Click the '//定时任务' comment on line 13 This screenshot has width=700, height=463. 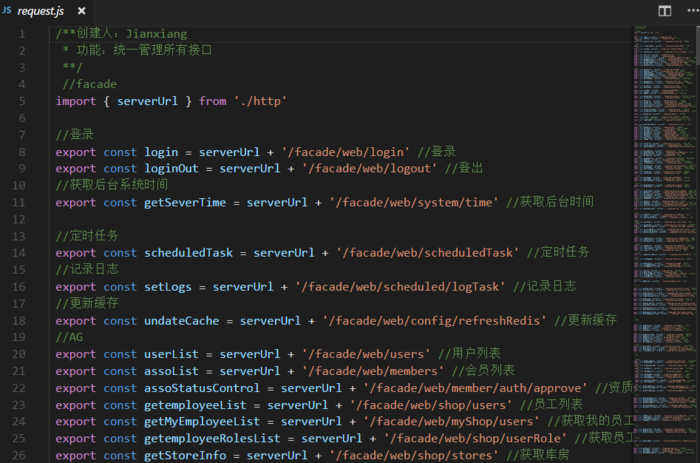point(87,236)
